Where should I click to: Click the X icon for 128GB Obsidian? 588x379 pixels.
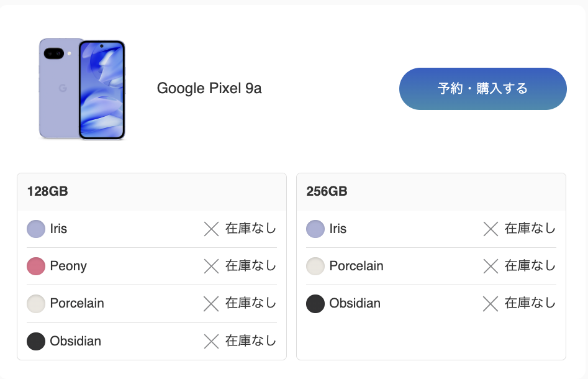pos(211,341)
